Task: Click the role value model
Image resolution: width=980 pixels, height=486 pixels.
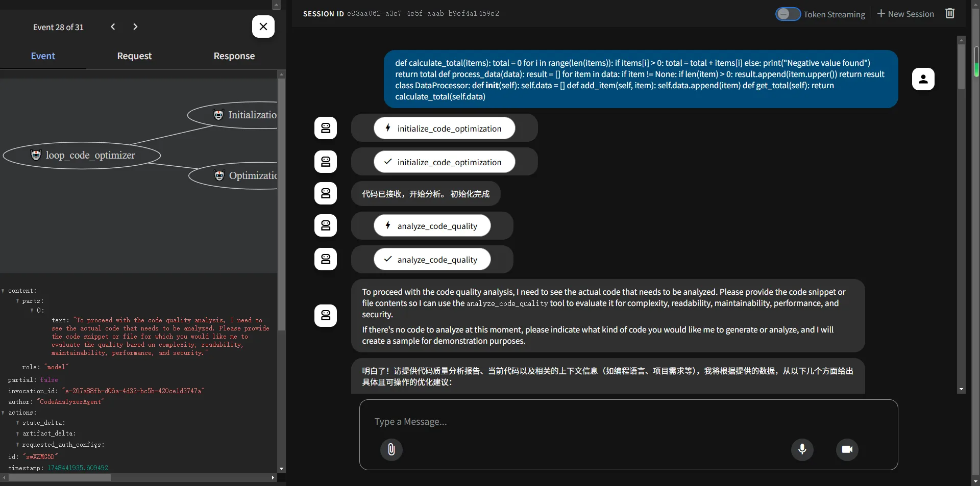Action: tap(56, 367)
